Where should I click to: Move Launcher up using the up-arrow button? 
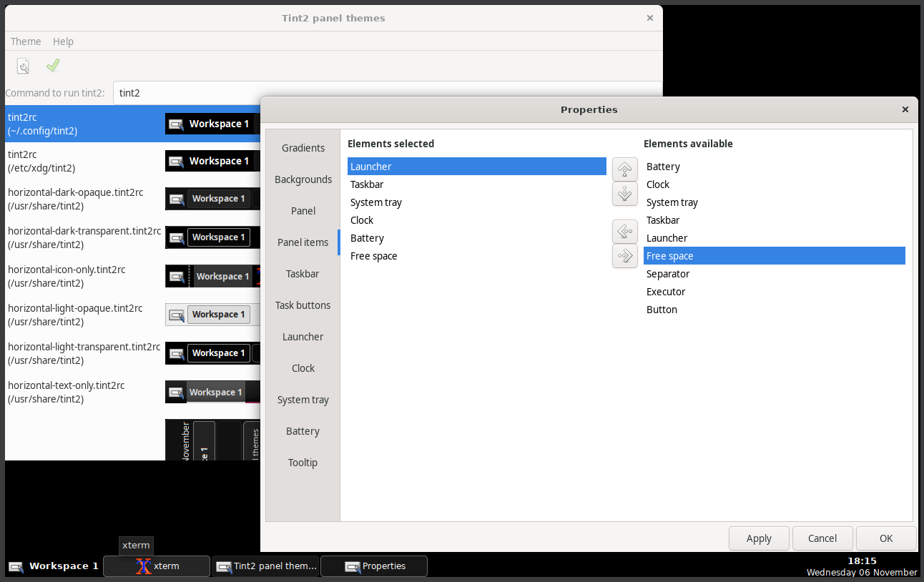(x=624, y=169)
